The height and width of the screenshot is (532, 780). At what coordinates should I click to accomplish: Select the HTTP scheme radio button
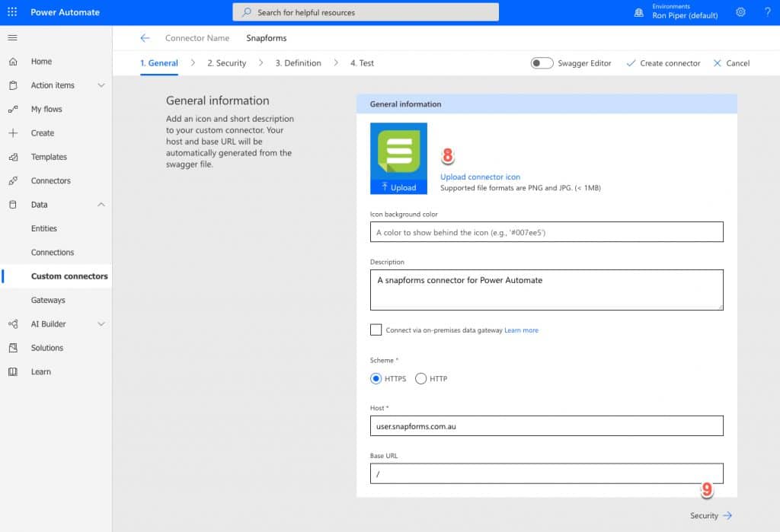point(422,378)
